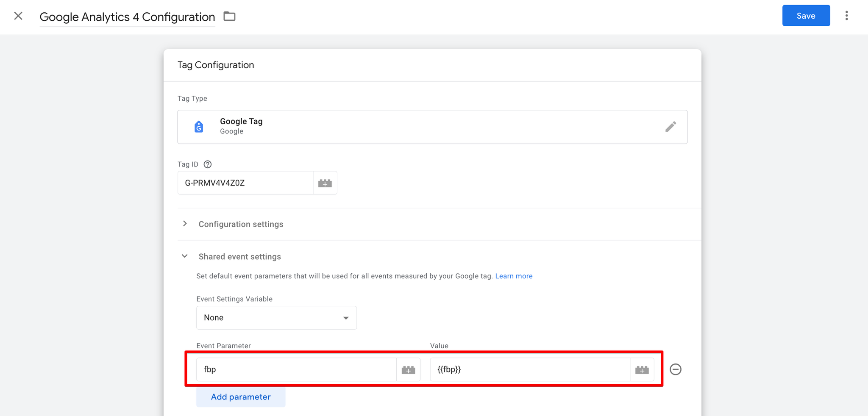Open variable picker for the fbp Event Parameter field
Image resolution: width=868 pixels, height=416 pixels.
click(x=408, y=370)
